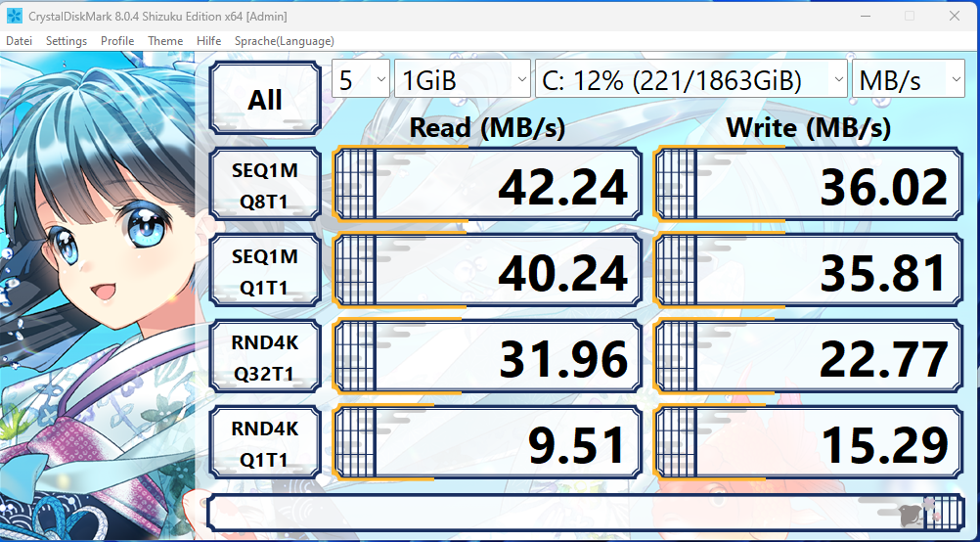Expand the C: drive selection dropdown

[x=691, y=79]
